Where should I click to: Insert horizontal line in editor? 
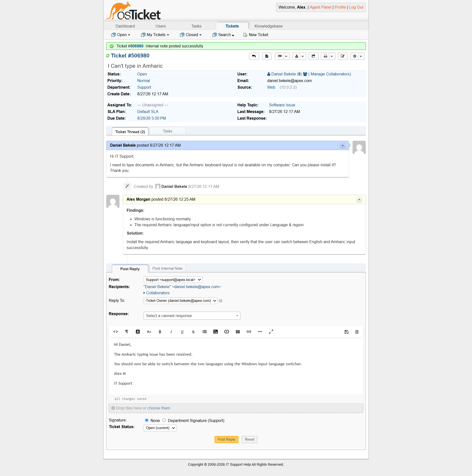click(x=260, y=332)
